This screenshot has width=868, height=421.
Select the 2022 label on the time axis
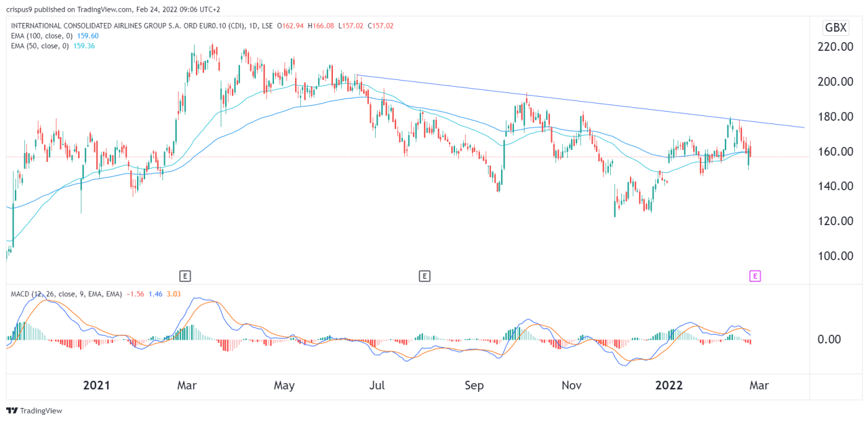pos(668,385)
